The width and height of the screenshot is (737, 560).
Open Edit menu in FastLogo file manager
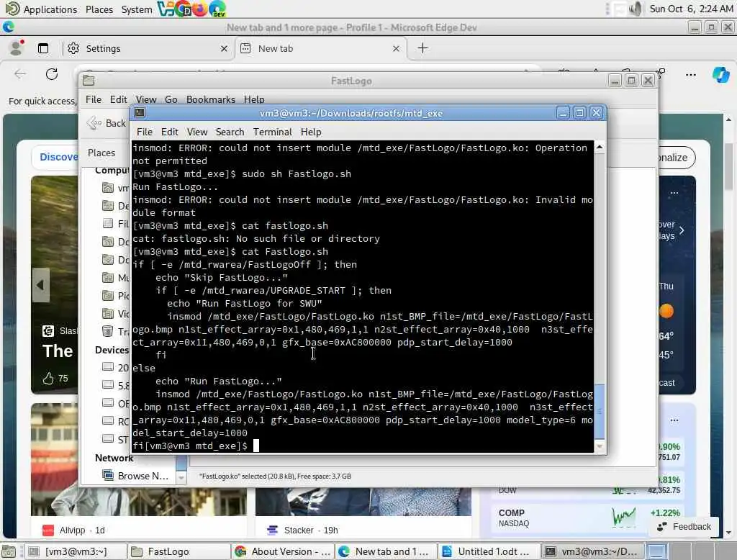click(x=119, y=99)
